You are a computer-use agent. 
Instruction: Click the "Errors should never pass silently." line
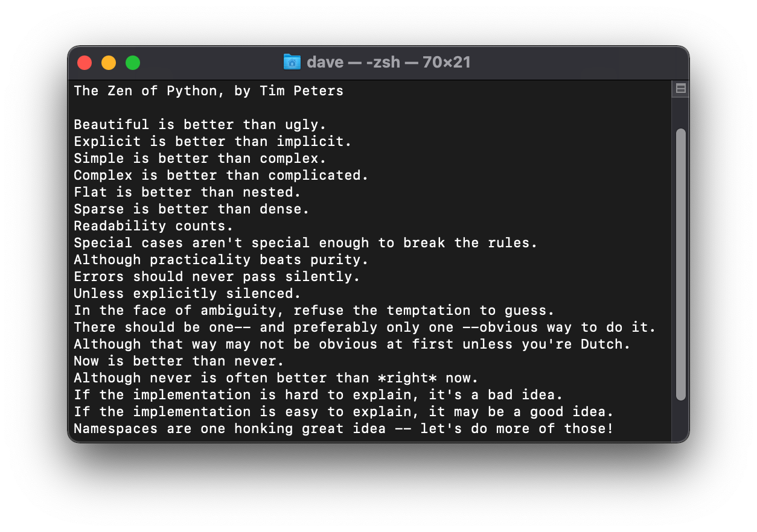217,277
